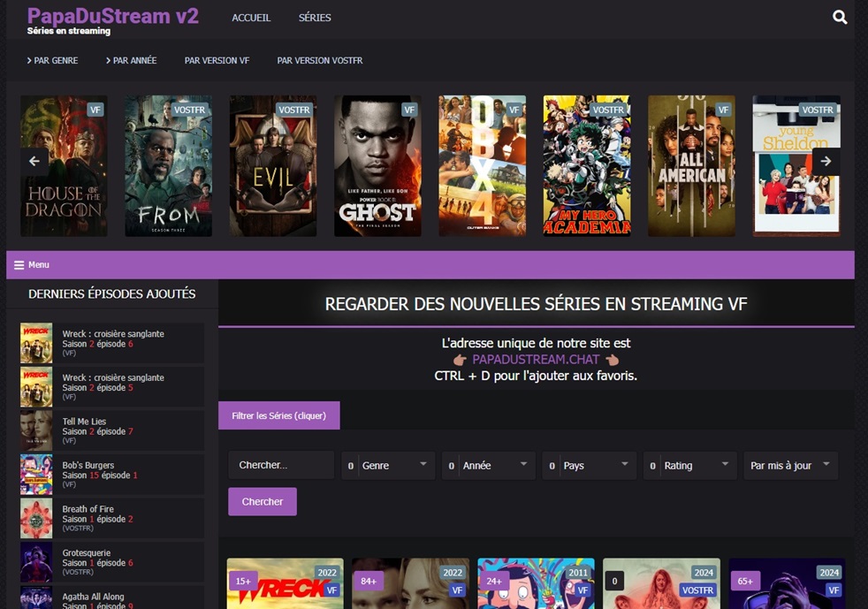Open the 2022 series card rated 84+
The image size is (868, 609).
pyautogui.click(x=411, y=583)
